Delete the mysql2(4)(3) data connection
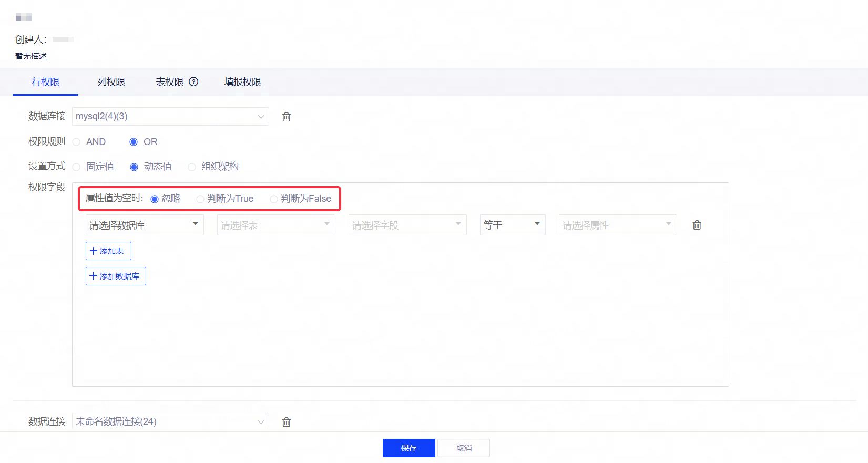The width and height of the screenshot is (868, 463). coord(287,117)
